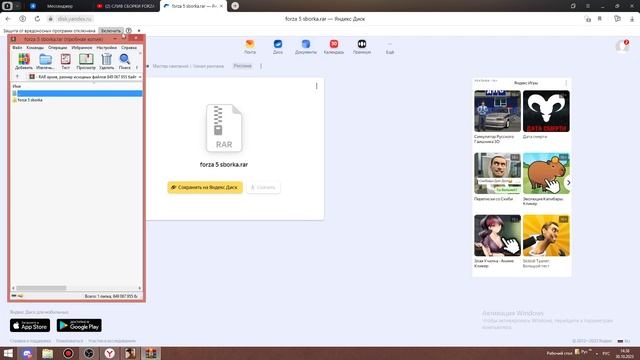Open the Yandex Browser taskbar icon
This screenshot has width=640, height=360.
pos(109,353)
